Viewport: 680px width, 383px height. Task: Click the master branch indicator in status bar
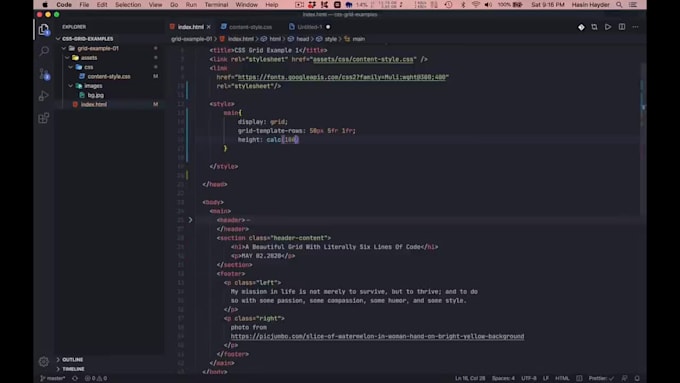[52, 378]
